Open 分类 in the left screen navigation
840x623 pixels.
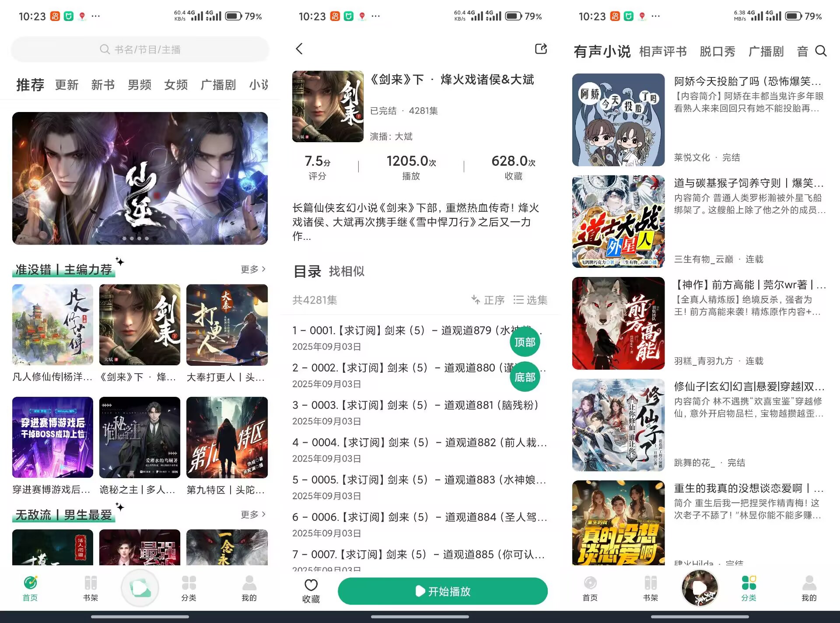(x=189, y=588)
